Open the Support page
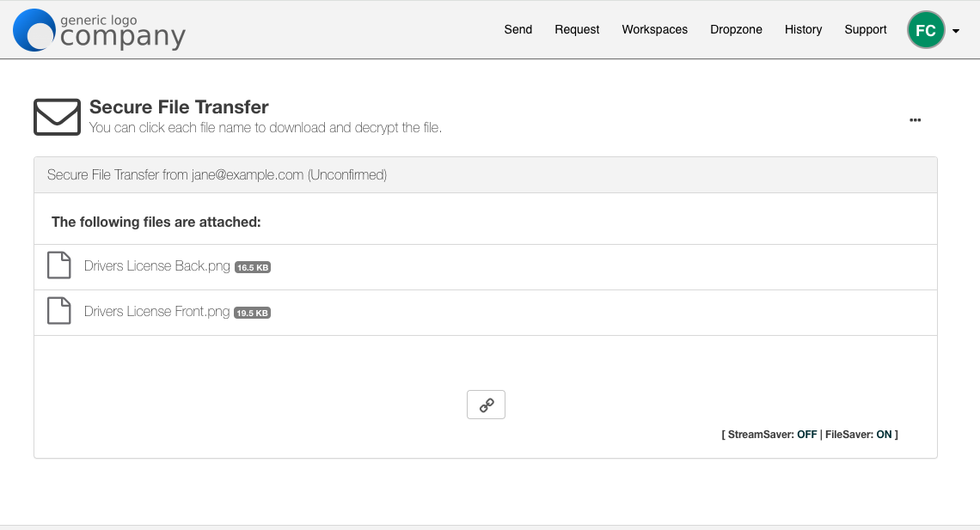The height and width of the screenshot is (530, 980). click(865, 29)
